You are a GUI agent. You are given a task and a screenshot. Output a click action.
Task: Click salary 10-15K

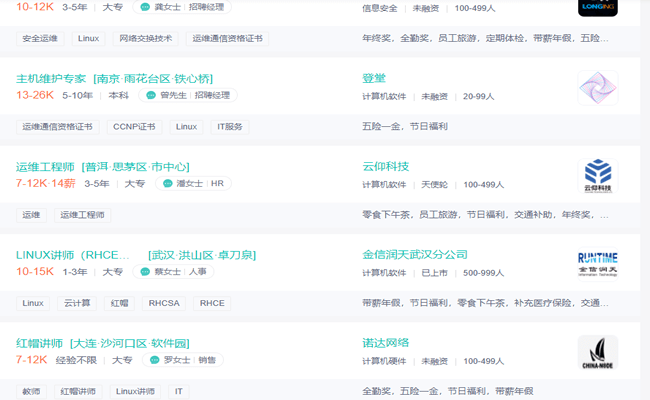click(35, 272)
